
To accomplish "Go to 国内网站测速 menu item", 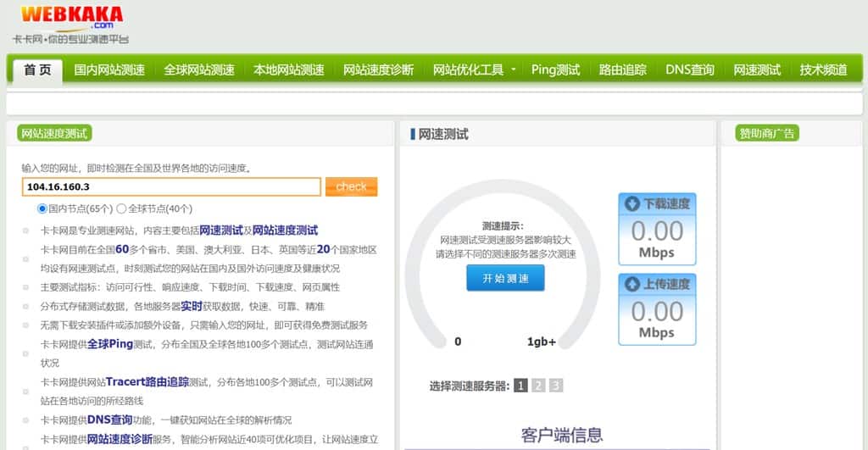I will 109,70.
